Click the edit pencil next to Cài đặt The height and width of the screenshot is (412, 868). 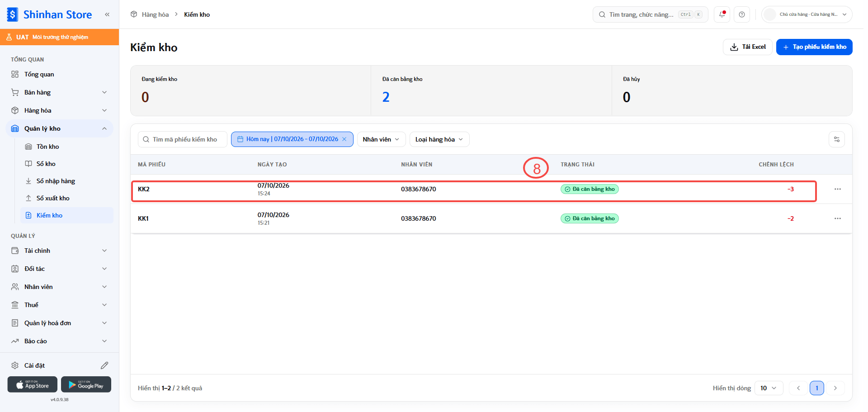104,365
